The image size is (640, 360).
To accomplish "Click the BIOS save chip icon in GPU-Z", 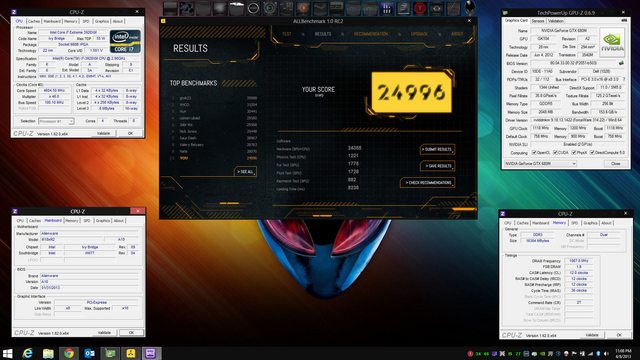I will [x=621, y=63].
